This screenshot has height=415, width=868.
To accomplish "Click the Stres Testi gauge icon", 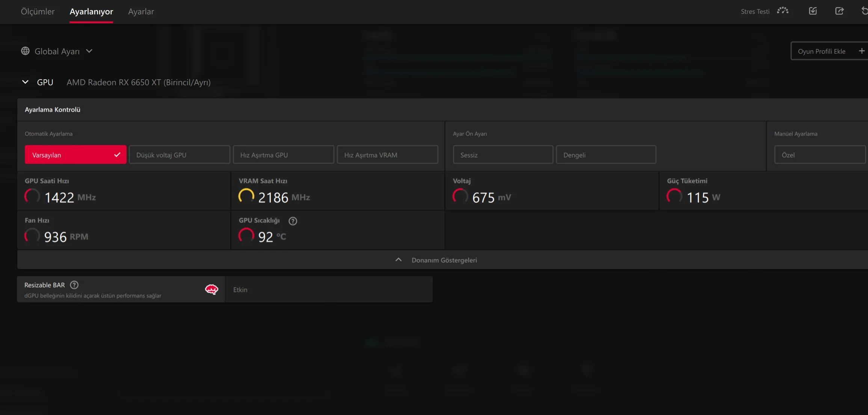I will [x=783, y=11].
